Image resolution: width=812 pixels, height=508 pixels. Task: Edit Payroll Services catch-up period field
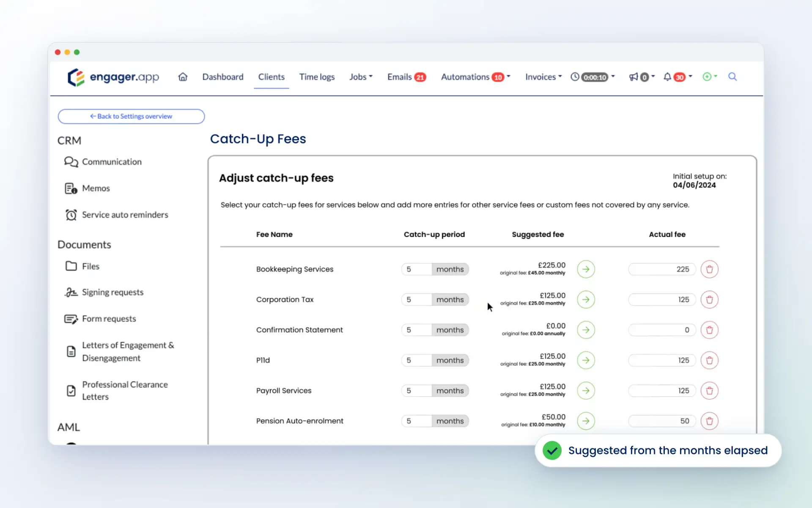417,391
